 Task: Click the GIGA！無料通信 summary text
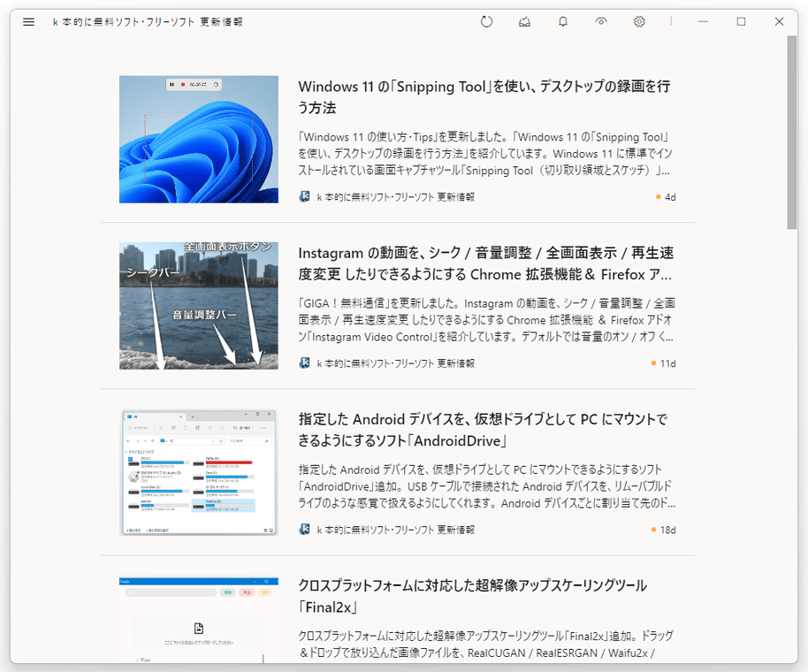486,320
